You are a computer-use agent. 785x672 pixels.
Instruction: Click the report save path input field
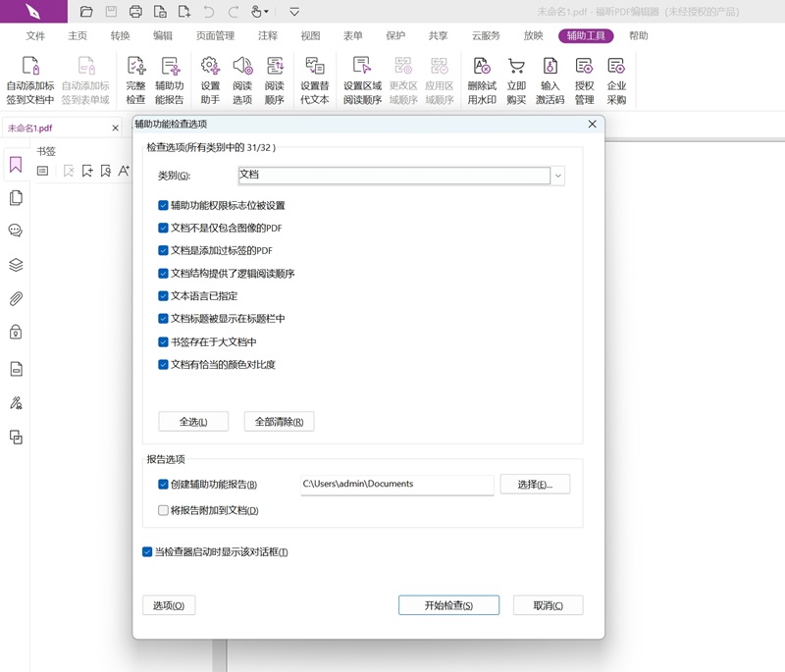[x=396, y=485]
